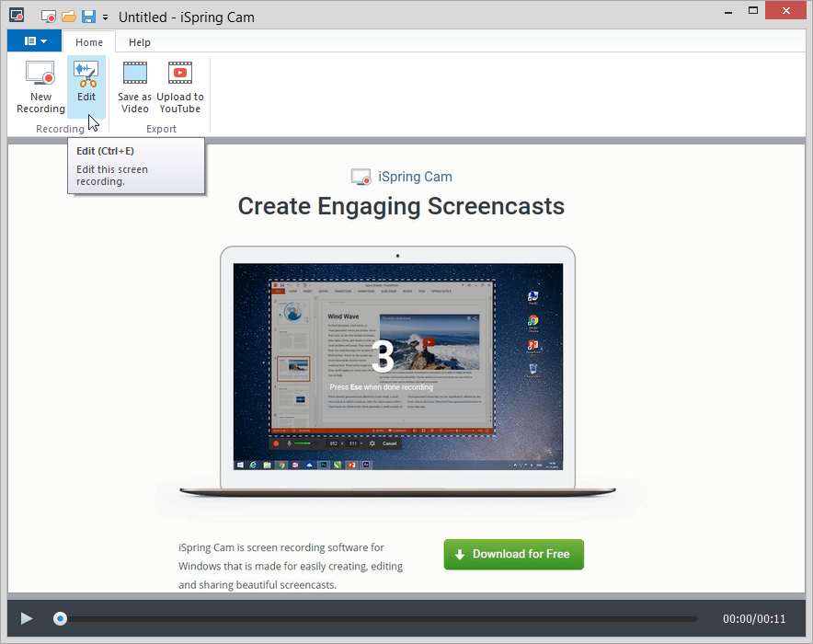Open the blue application file menu
The width and height of the screenshot is (813, 644).
[35, 41]
